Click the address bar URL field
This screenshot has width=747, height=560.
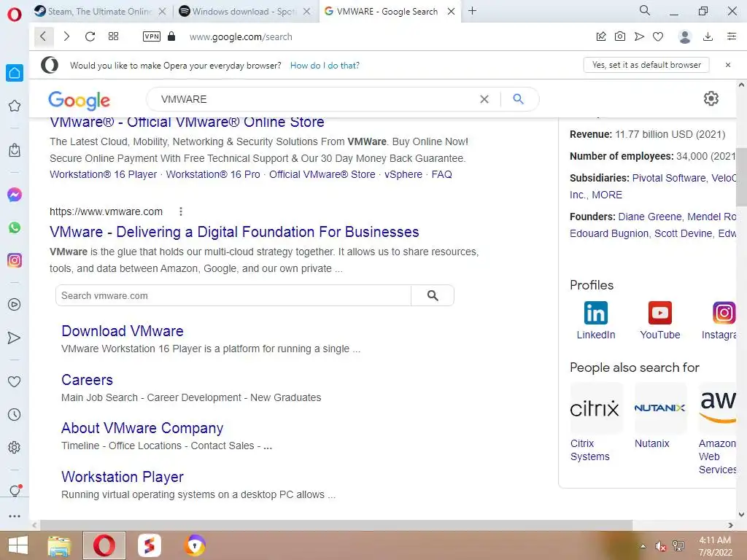click(241, 36)
